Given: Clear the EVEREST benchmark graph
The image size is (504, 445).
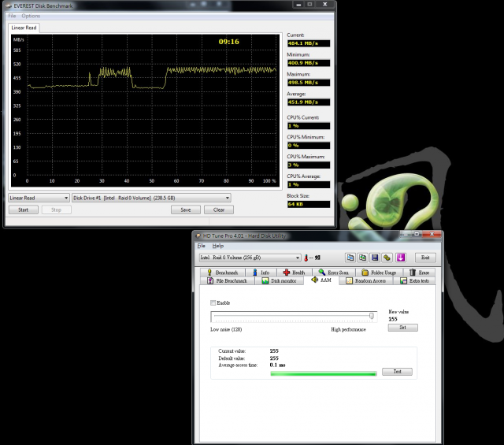Looking at the screenshot, I should click(x=219, y=210).
